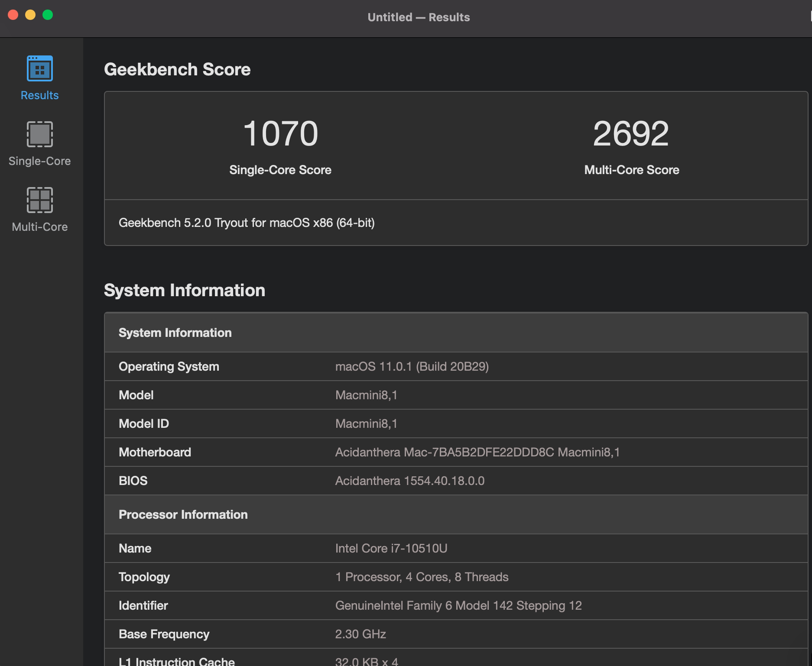Image resolution: width=812 pixels, height=666 pixels.
Task: Select the Intel Core i7-10510U processor name
Action: coord(391,548)
